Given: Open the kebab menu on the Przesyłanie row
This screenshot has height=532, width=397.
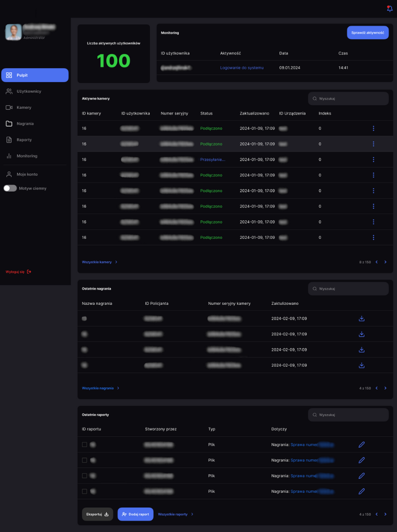Looking at the screenshot, I should tap(373, 160).
